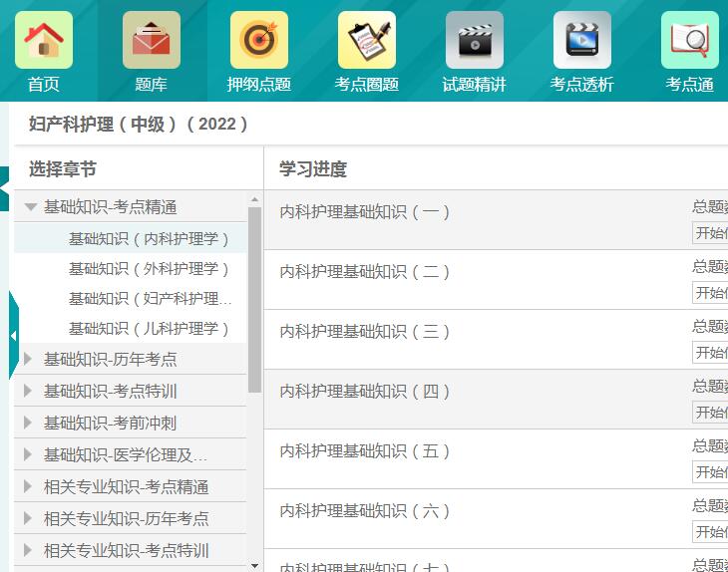Viewport: 728px width, 572px height.
Task: Click 开始 button for 内科护理基础知识（五）
Action: tap(710, 471)
